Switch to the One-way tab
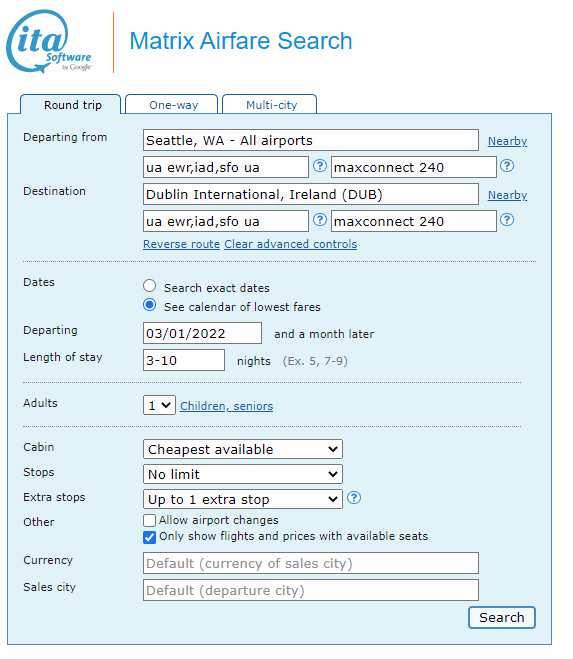573x659 pixels. coord(172,105)
